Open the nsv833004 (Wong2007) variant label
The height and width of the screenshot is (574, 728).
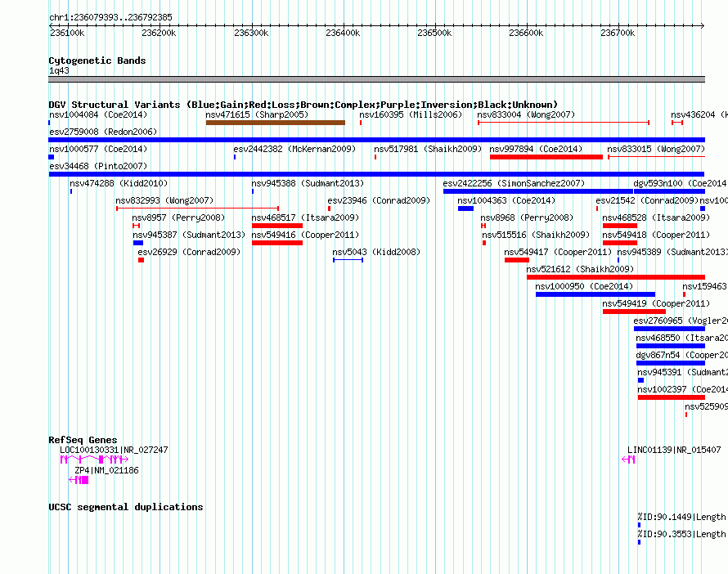point(526,114)
